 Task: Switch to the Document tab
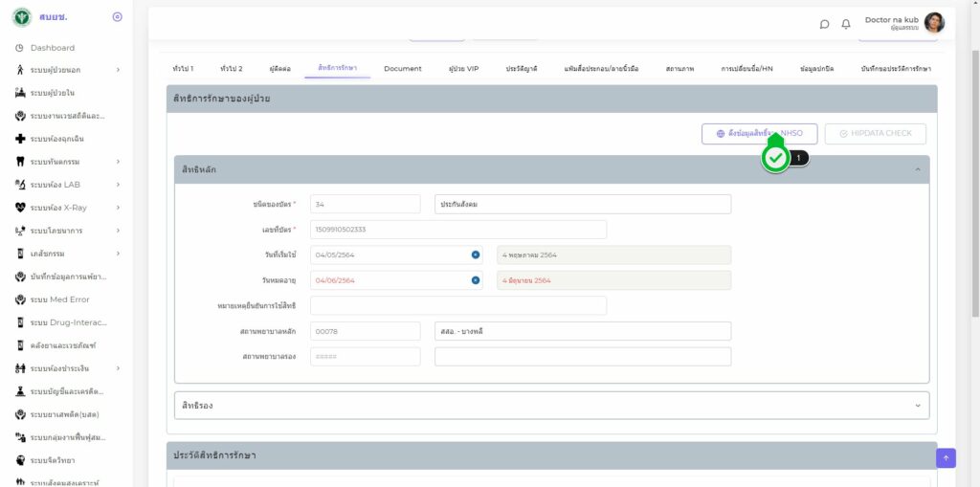402,69
